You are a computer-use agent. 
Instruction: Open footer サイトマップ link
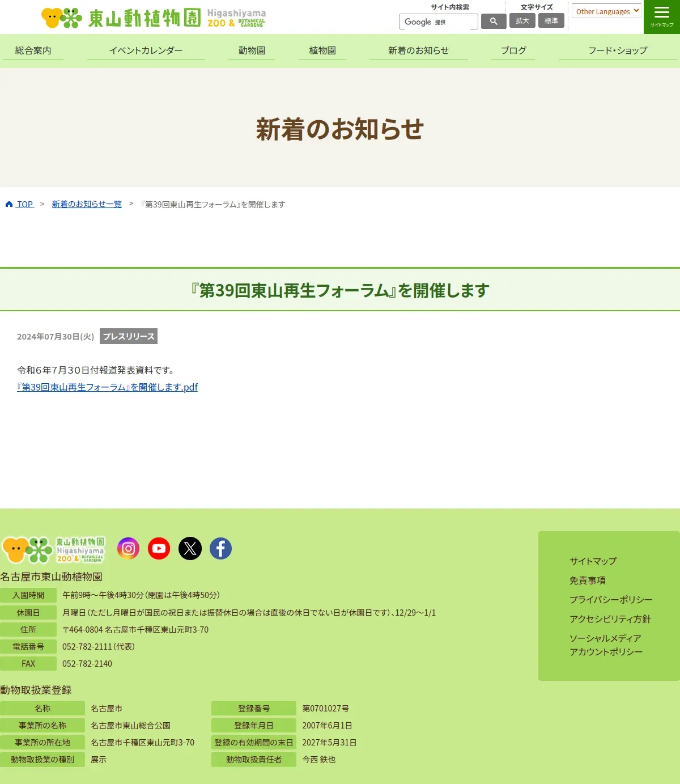tap(593, 561)
